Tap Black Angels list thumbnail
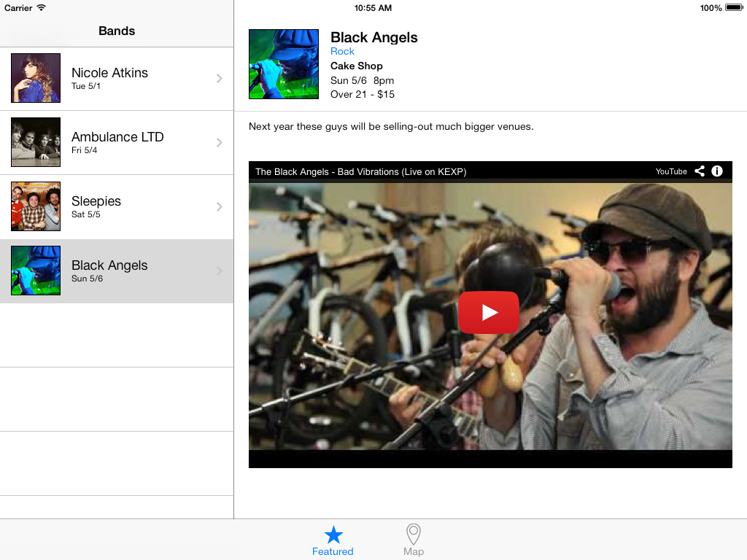The image size is (747, 560). (36, 271)
